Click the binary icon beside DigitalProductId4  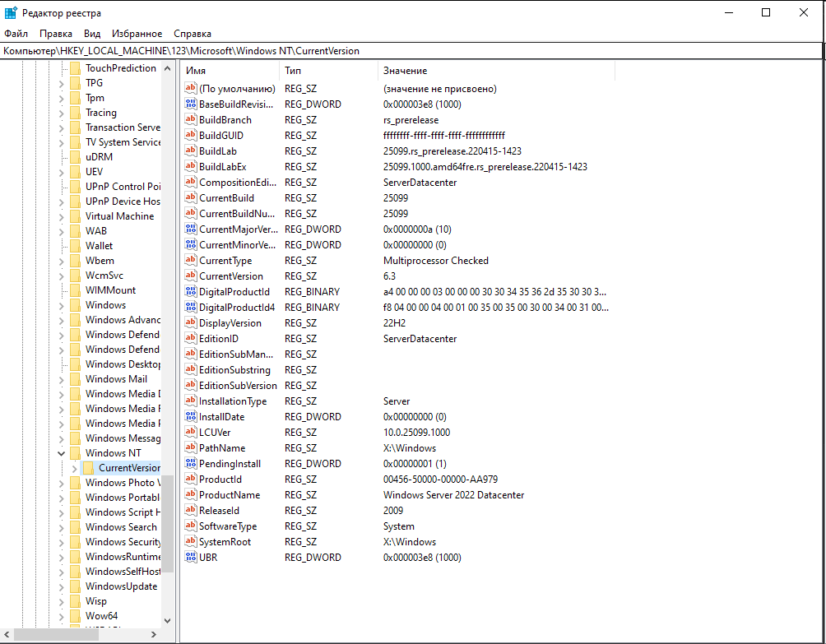point(189,307)
